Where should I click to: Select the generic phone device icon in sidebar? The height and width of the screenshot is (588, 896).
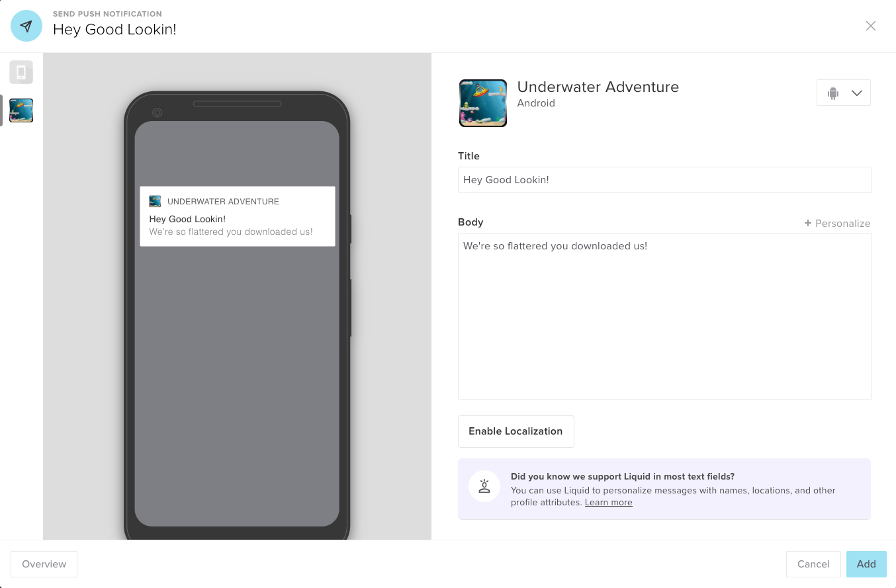(21, 72)
